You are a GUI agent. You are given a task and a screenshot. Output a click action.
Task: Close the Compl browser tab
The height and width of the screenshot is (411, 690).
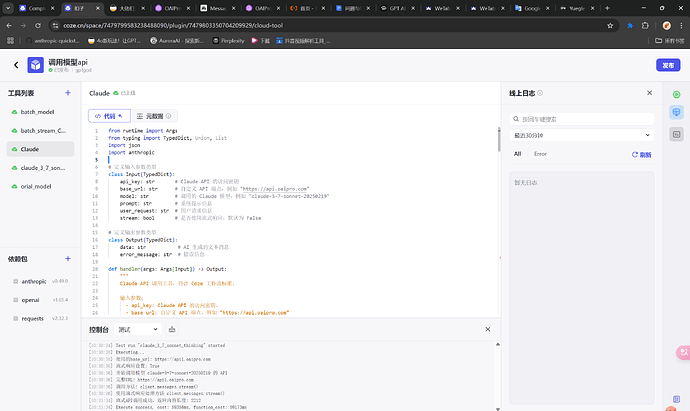pyautogui.click(x=52, y=8)
